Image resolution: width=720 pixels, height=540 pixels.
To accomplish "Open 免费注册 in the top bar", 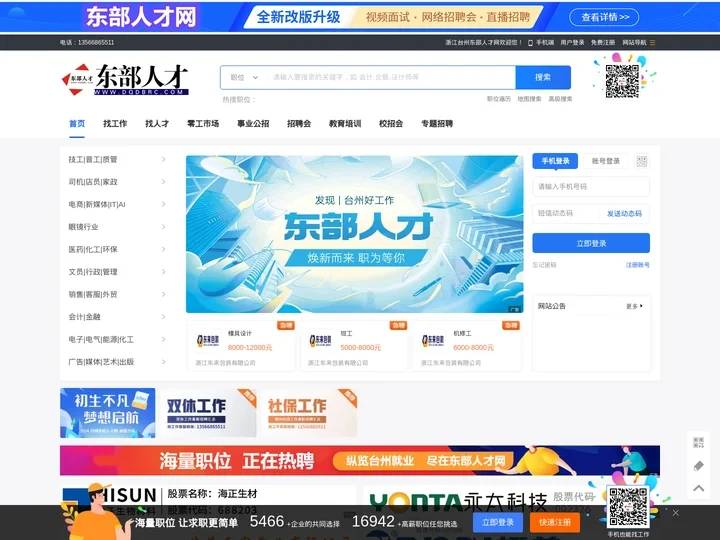I will [603, 42].
